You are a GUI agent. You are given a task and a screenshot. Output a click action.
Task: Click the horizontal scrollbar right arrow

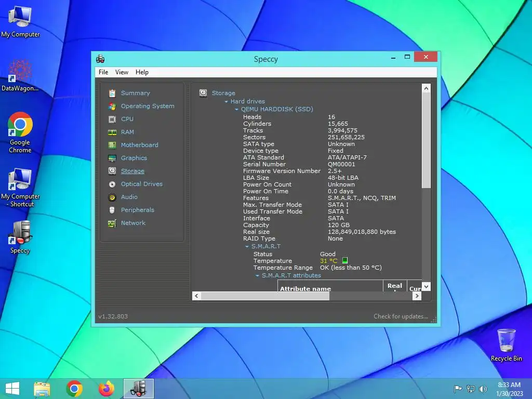417,296
